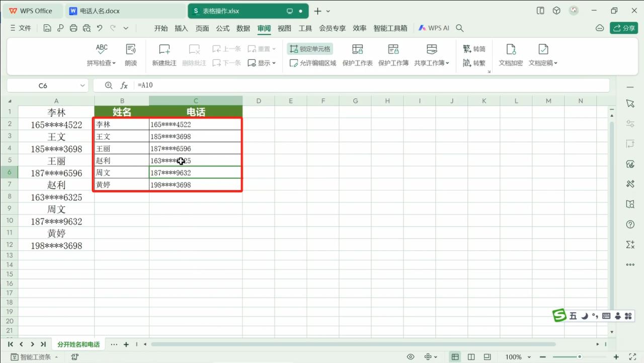Click 智能工资条 in status bar

tap(33, 357)
